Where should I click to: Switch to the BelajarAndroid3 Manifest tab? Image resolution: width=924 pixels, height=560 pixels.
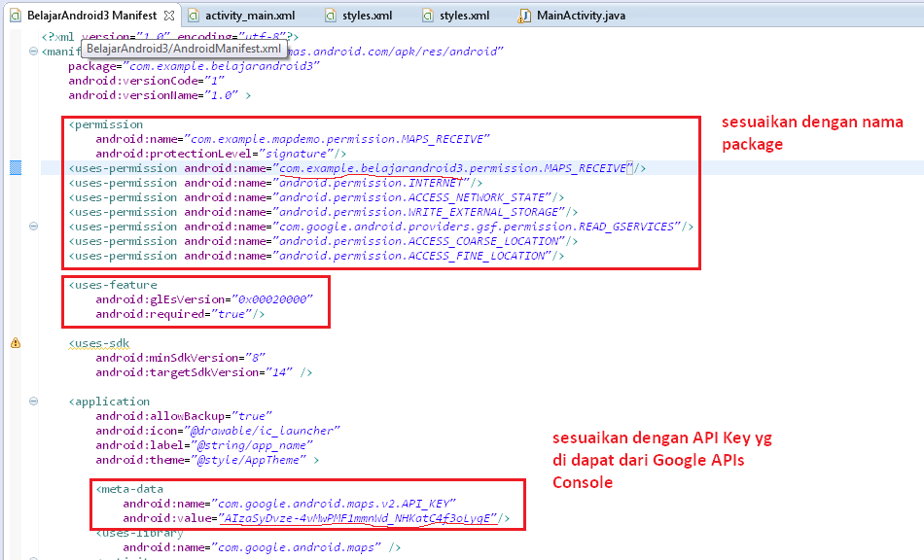tap(92, 16)
